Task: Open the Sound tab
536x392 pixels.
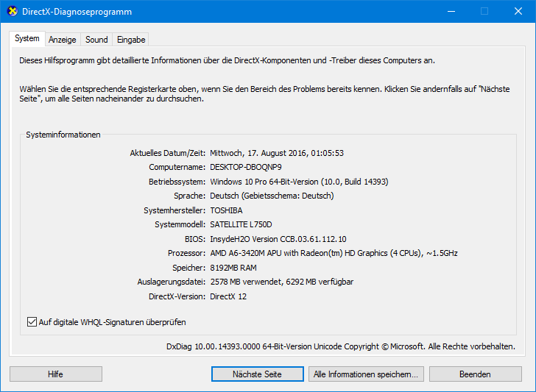Action: (96, 40)
